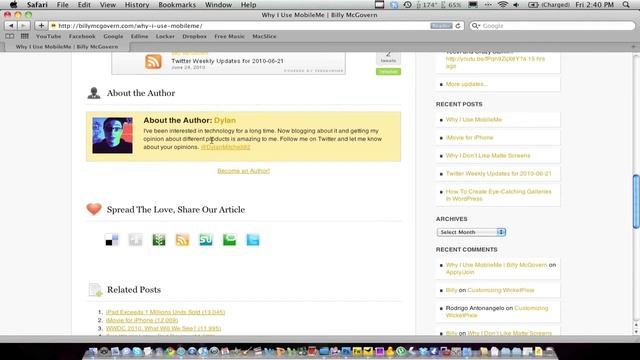Click the dark green share icon left of RSS
Image resolution: width=640 pixels, height=360 pixels.
coord(159,240)
